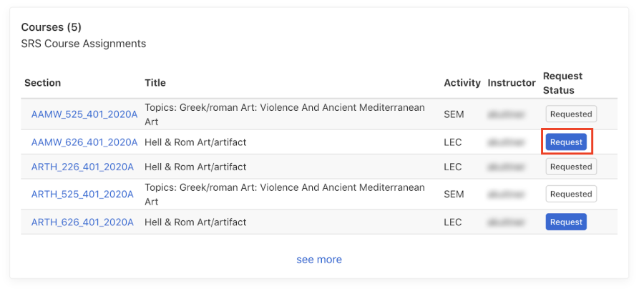The image size is (644, 291).
Task: Open the AAMW_626_401_2020A section link
Action: coord(84,142)
